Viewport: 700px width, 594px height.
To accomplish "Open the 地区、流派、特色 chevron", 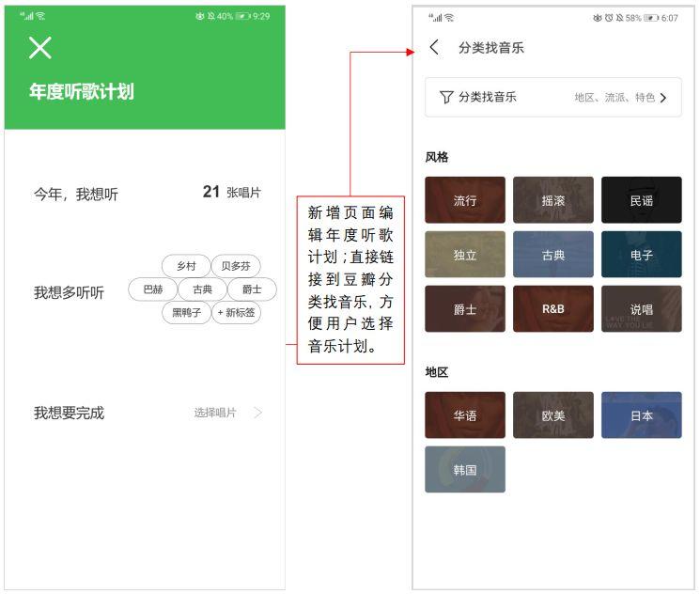I will 663,98.
